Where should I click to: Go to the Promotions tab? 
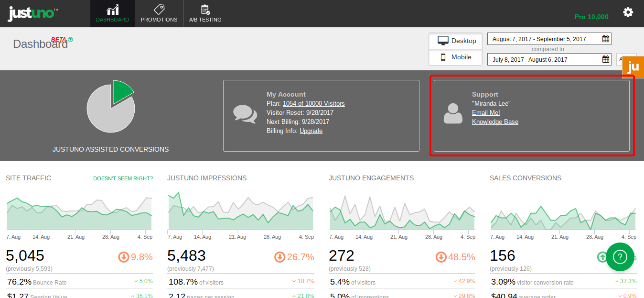tap(159, 13)
